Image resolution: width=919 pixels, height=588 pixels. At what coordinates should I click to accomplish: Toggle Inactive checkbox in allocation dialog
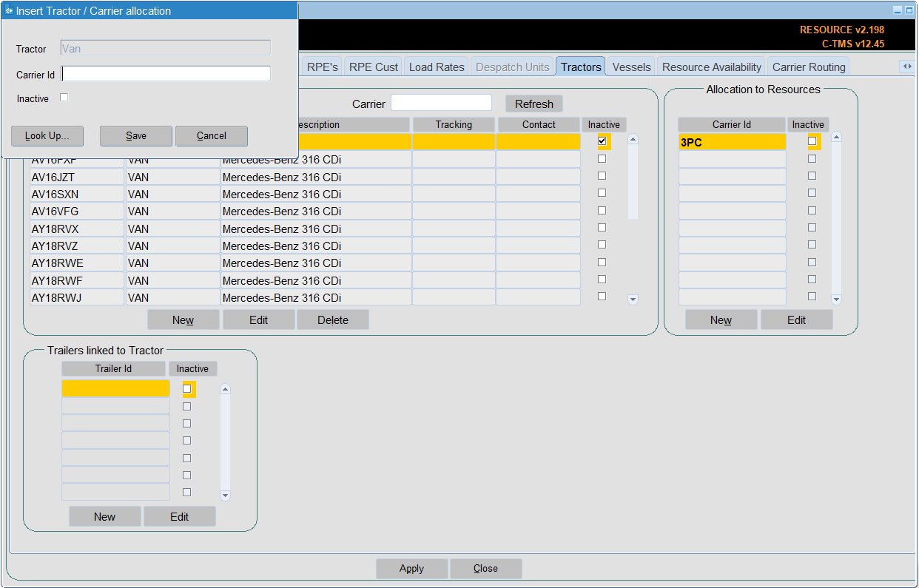click(x=64, y=98)
